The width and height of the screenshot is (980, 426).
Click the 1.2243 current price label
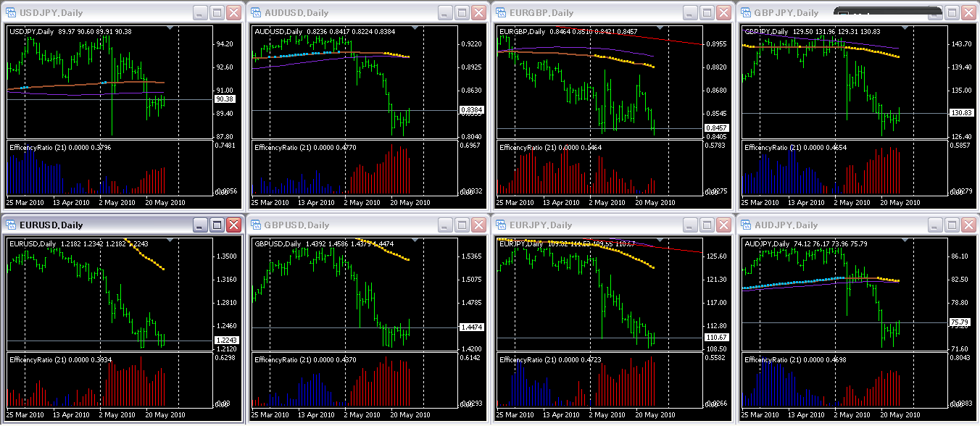[225, 340]
